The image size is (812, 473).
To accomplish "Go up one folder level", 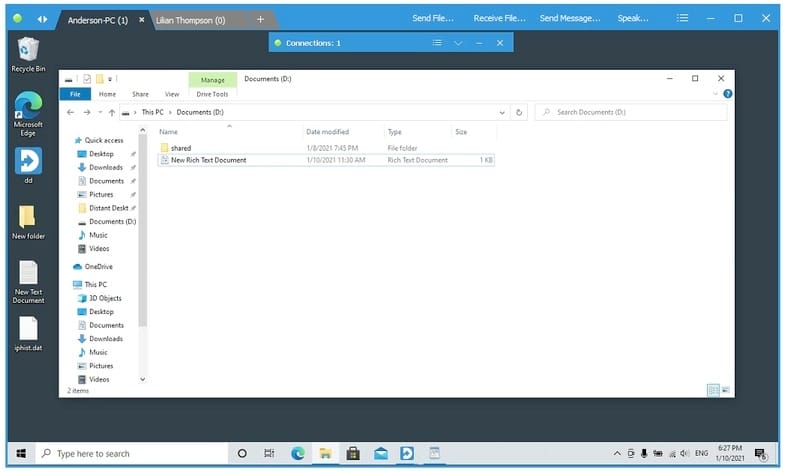I will tap(112, 113).
